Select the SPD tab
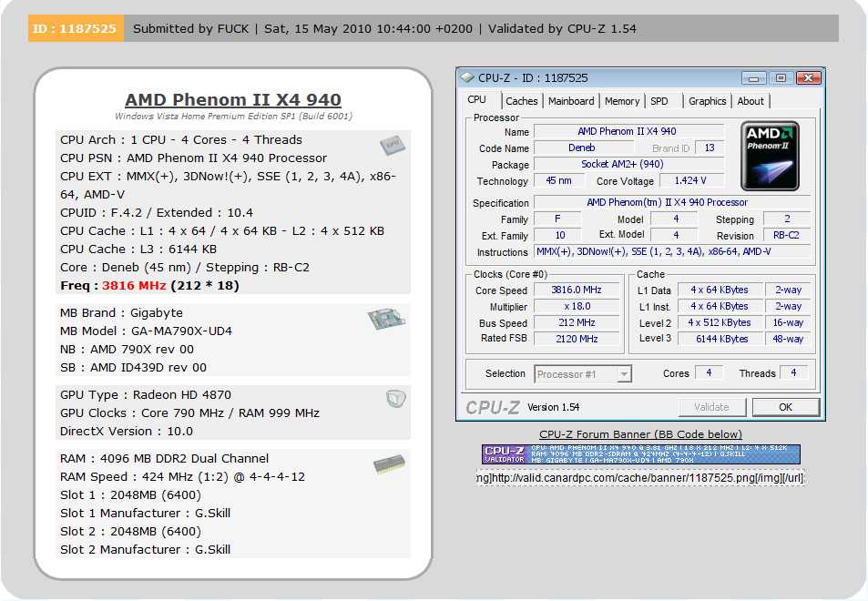Image resolution: width=868 pixels, height=601 pixels. (659, 101)
